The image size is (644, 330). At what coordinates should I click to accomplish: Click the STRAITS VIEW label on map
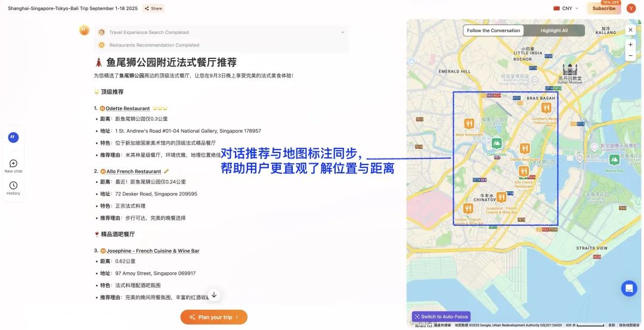pos(592,248)
